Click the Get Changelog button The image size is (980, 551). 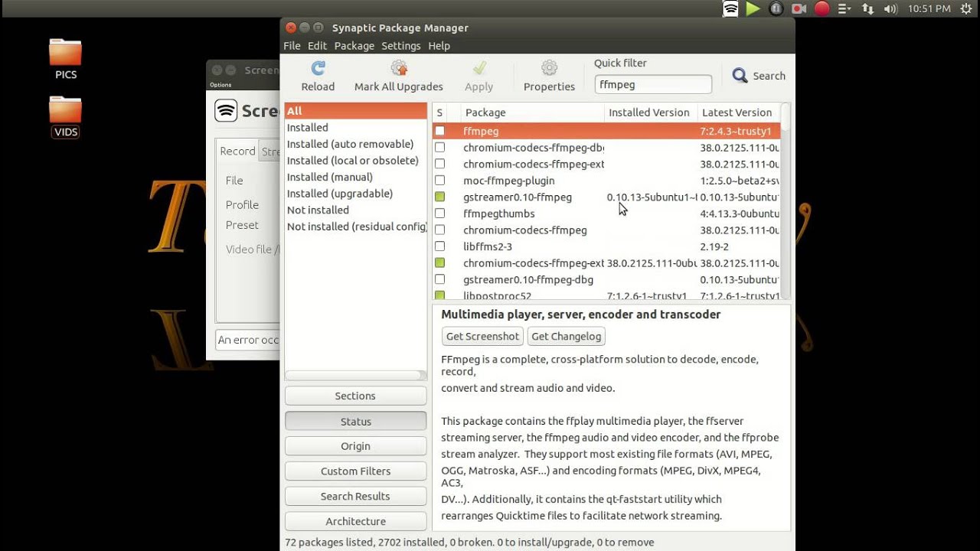[x=567, y=336]
